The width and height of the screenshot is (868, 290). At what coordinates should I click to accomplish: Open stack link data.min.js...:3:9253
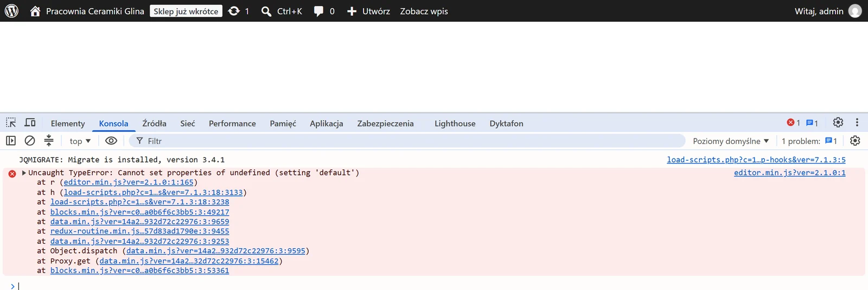pyautogui.click(x=140, y=241)
